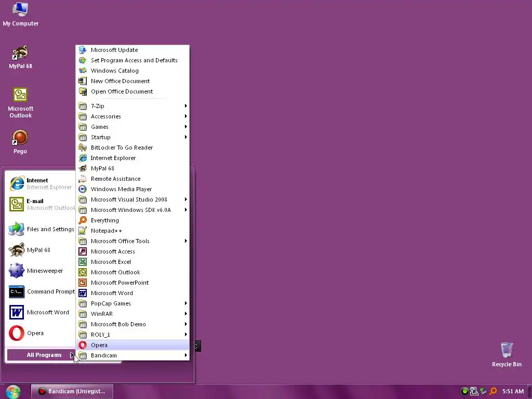The image size is (532, 399).
Task: Open Microsoft PowerPoint
Action: [x=132, y=283]
